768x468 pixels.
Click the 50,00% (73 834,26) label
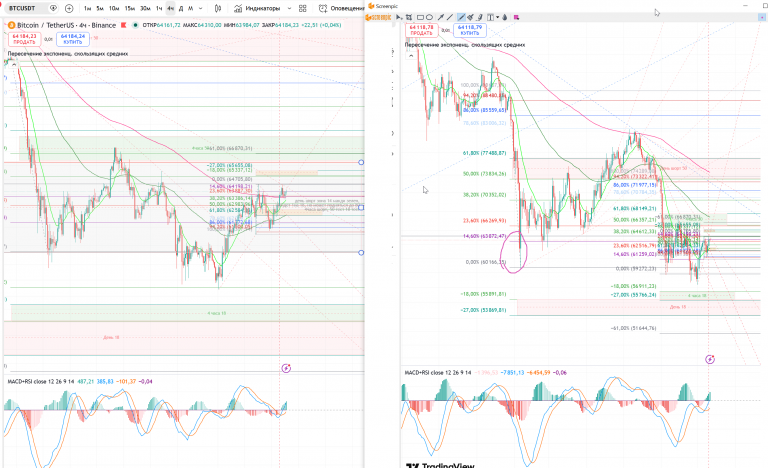point(484,173)
